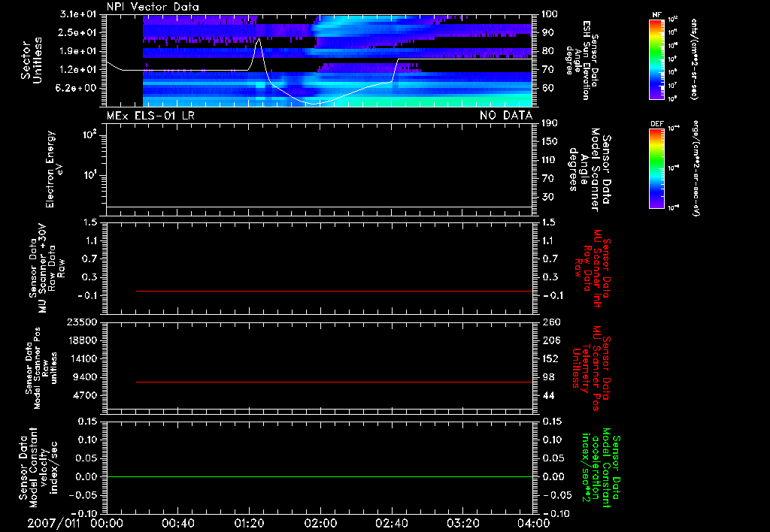Click the 'Electron Energy eV' axis label
The width and height of the screenshot is (770, 532).
pyautogui.click(x=54, y=169)
